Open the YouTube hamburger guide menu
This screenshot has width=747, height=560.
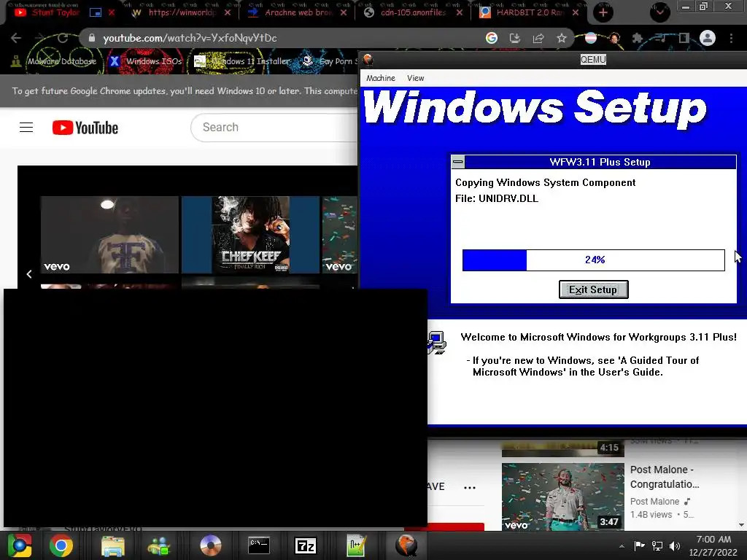[26, 128]
